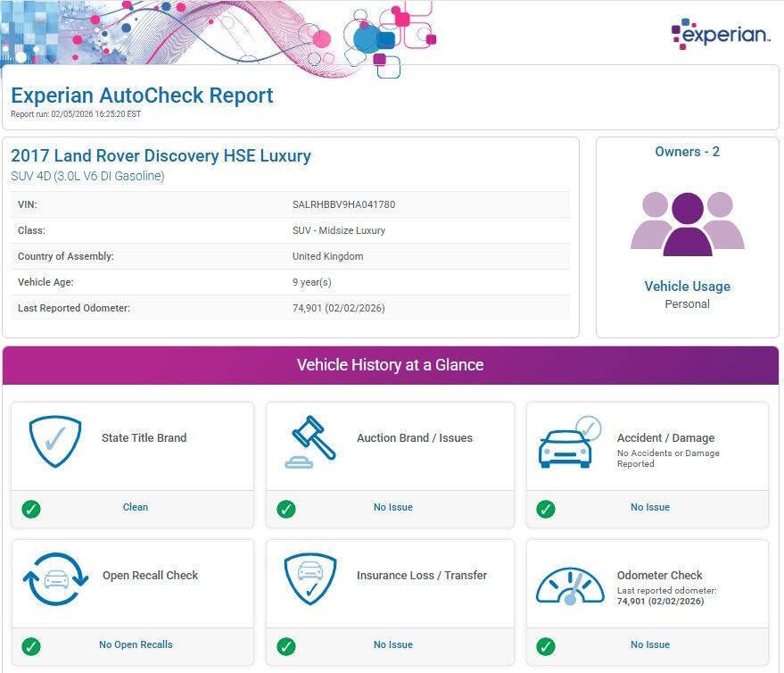Image resolution: width=784 pixels, height=673 pixels.
Task: Click No Issue under Auction Brand / Issues
Action: (x=393, y=507)
